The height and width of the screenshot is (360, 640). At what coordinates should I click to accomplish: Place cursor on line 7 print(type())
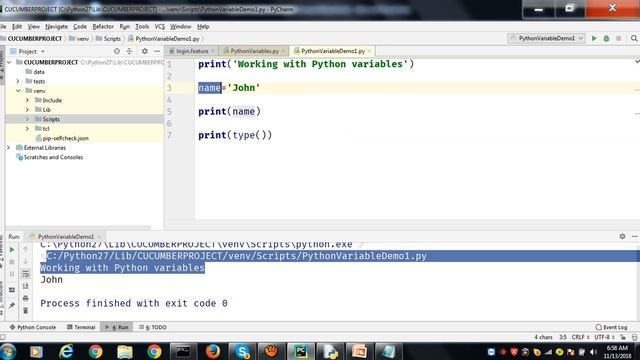(235, 135)
